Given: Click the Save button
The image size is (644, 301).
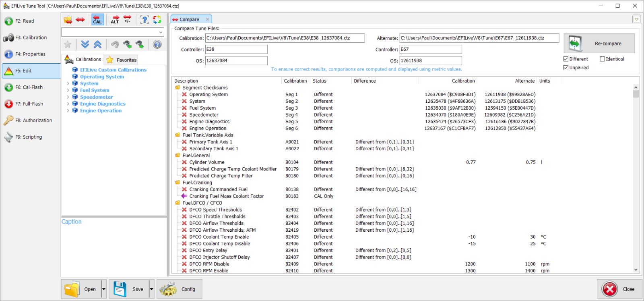Looking at the screenshot, I should point(129,289).
